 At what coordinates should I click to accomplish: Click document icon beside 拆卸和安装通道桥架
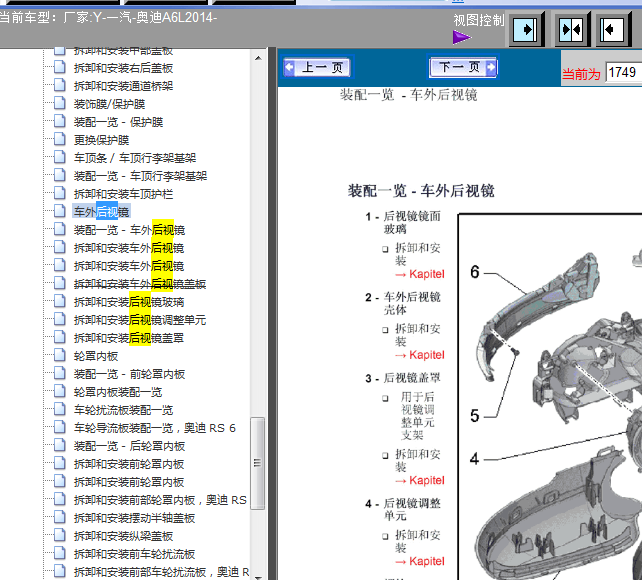60,85
